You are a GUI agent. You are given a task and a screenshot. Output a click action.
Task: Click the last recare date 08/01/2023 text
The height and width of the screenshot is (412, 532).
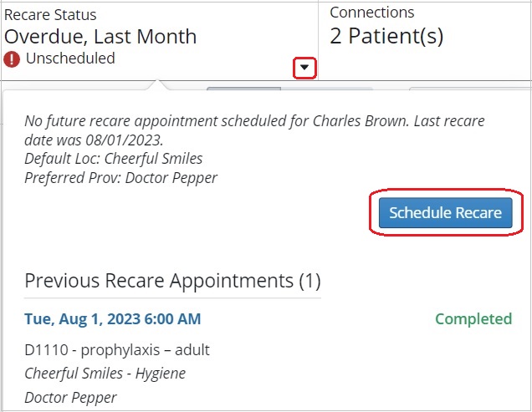[124, 140]
